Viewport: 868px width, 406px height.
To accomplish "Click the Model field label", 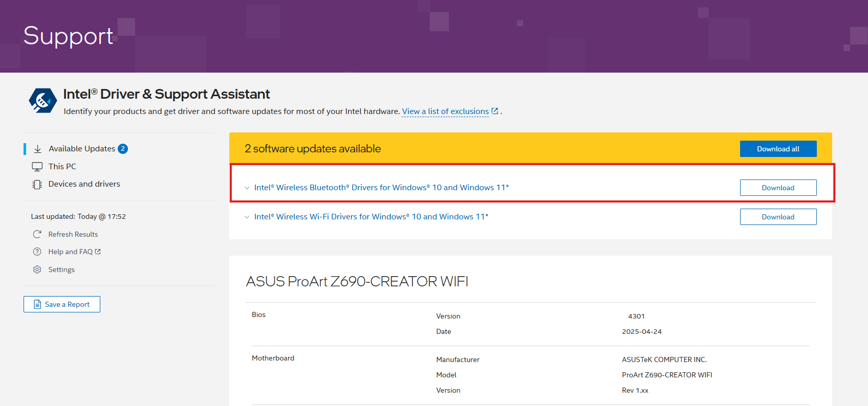I will (446, 375).
